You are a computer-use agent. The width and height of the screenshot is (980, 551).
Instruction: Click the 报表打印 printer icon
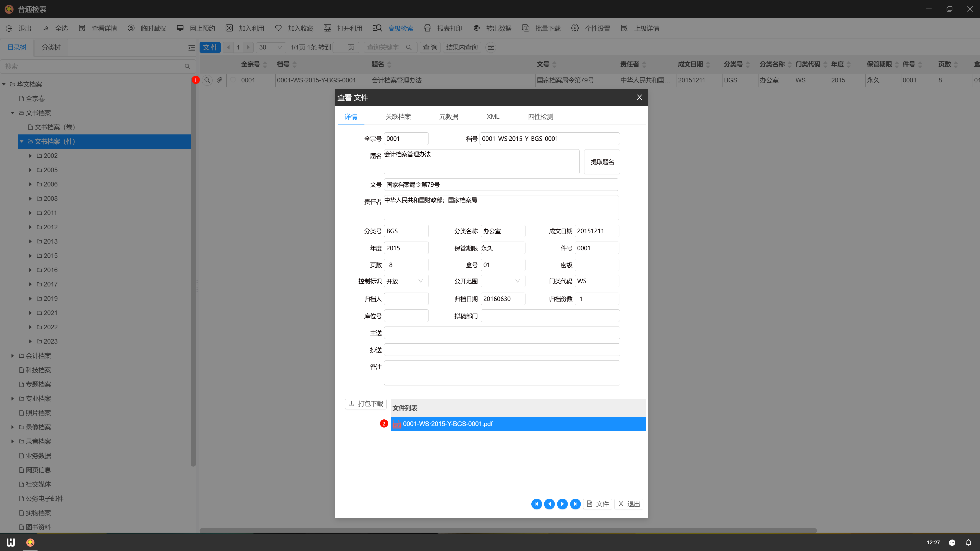427,28
